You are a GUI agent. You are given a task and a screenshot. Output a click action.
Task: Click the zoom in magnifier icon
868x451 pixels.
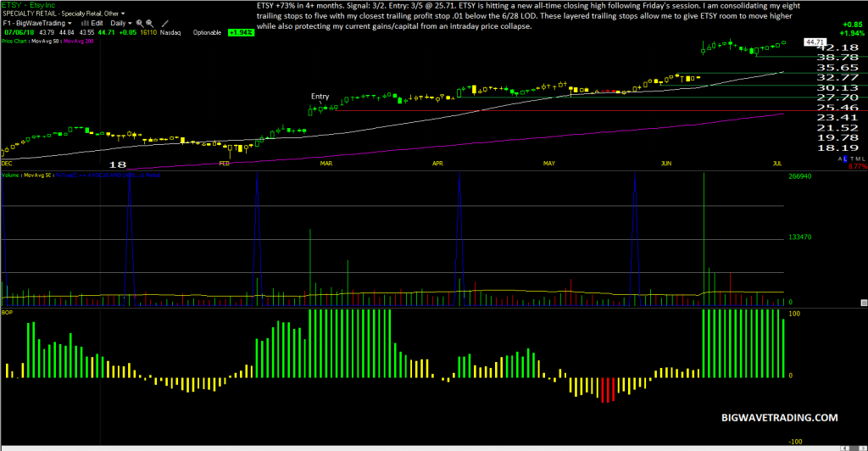pos(140,23)
